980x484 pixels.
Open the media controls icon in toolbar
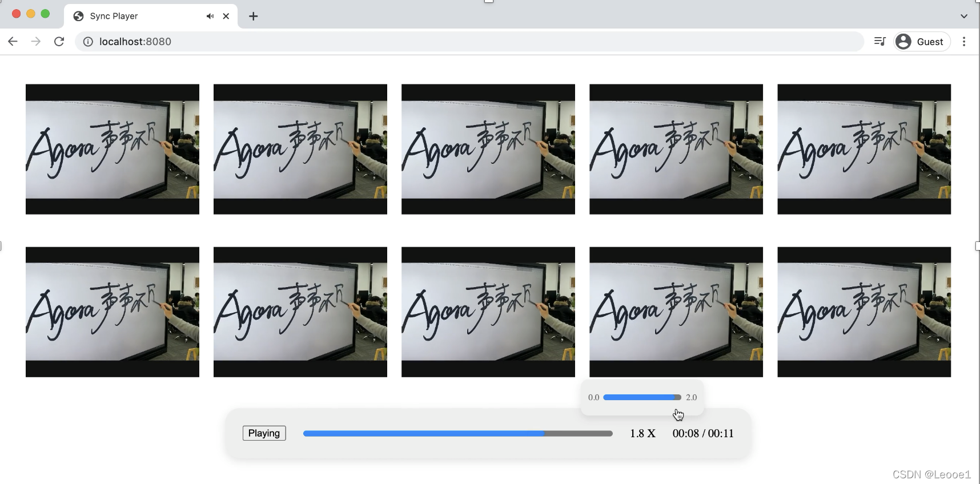[x=879, y=41]
